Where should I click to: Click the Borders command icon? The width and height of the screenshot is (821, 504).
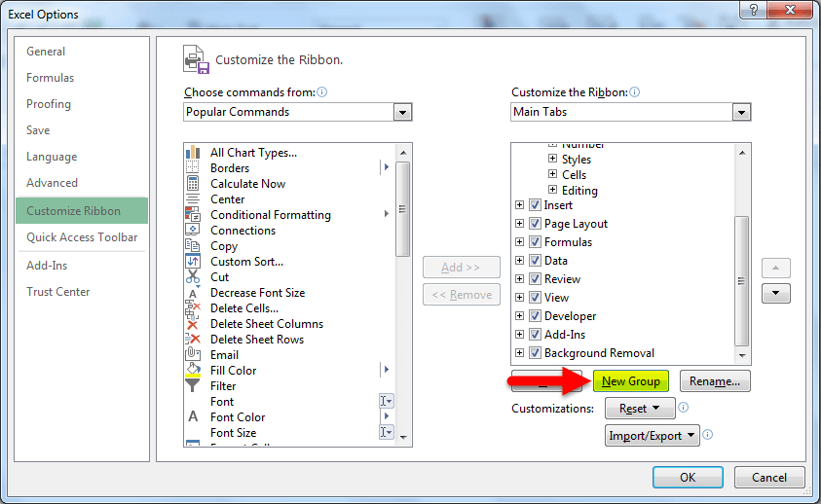click(193, 167)
